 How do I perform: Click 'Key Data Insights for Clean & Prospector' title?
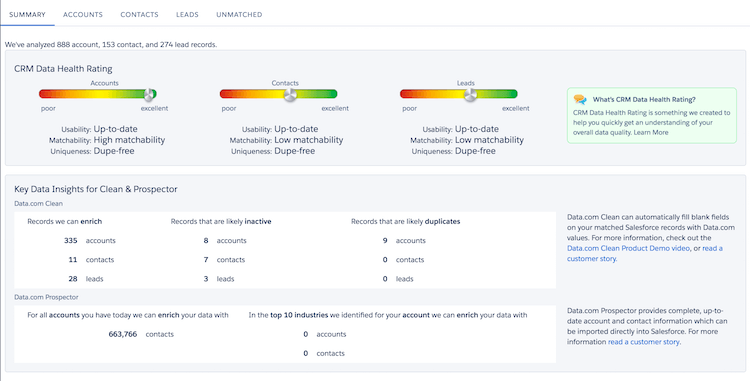coord(96,189)
